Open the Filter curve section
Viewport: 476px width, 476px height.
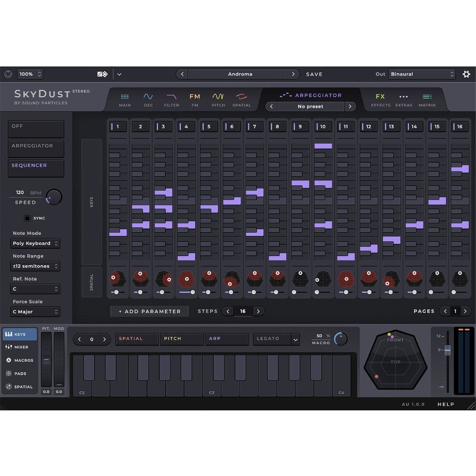171,99
